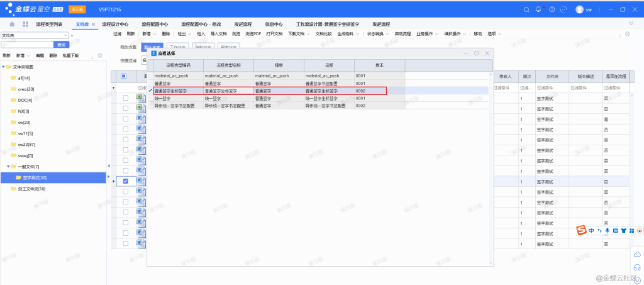The image size is (644, 285).
Task: Click 启动流程 in the toolbar
Action: (x=402, y=34)
